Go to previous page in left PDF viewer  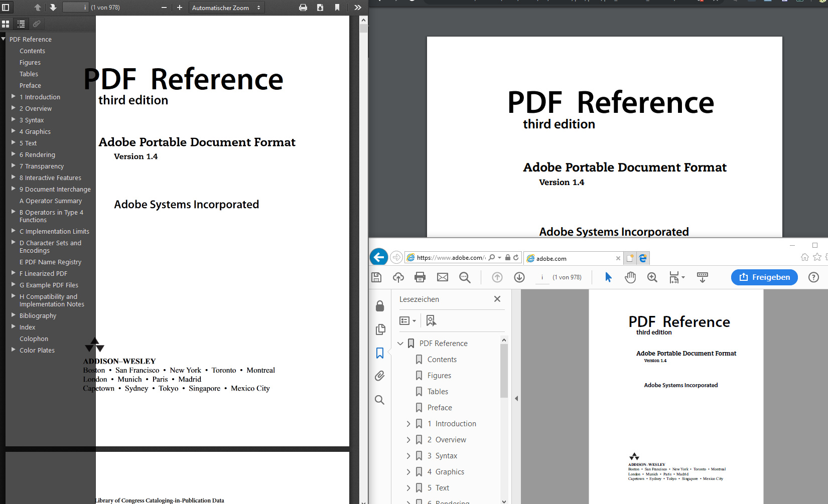[38, 8]
